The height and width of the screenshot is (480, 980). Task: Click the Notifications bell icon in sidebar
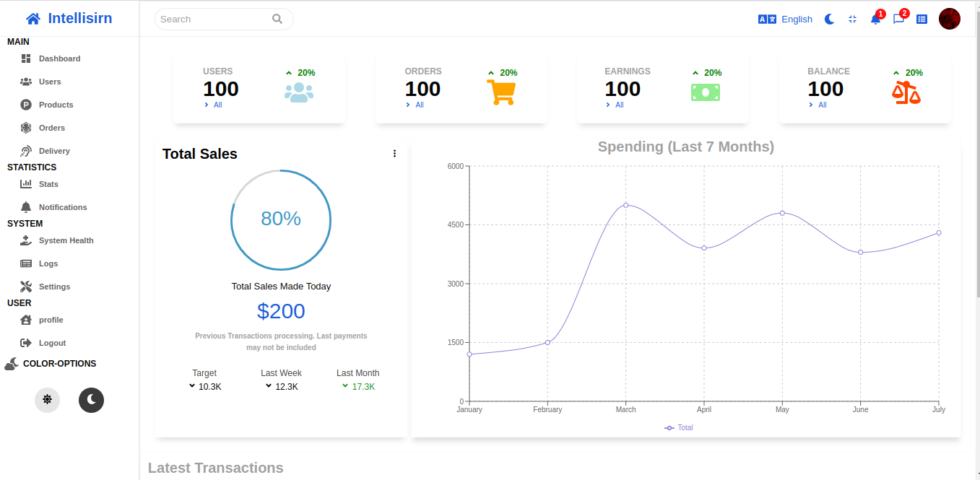click(x=26, y=207)
